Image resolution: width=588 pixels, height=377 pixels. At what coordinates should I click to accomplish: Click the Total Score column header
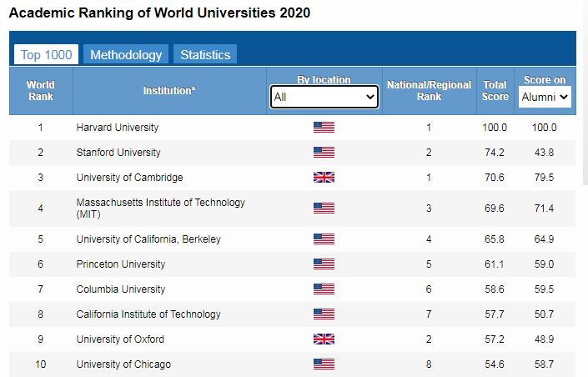coord(495,90)
